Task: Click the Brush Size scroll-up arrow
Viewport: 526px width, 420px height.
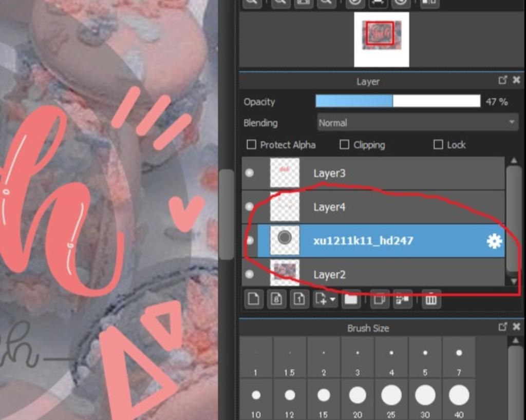Action: [516, 340]
